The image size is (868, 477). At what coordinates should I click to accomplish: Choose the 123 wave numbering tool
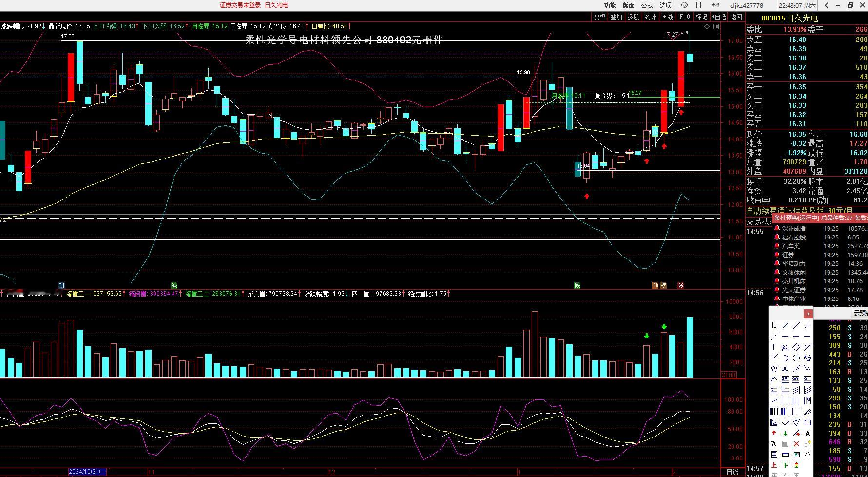click(x=785, y=347)
